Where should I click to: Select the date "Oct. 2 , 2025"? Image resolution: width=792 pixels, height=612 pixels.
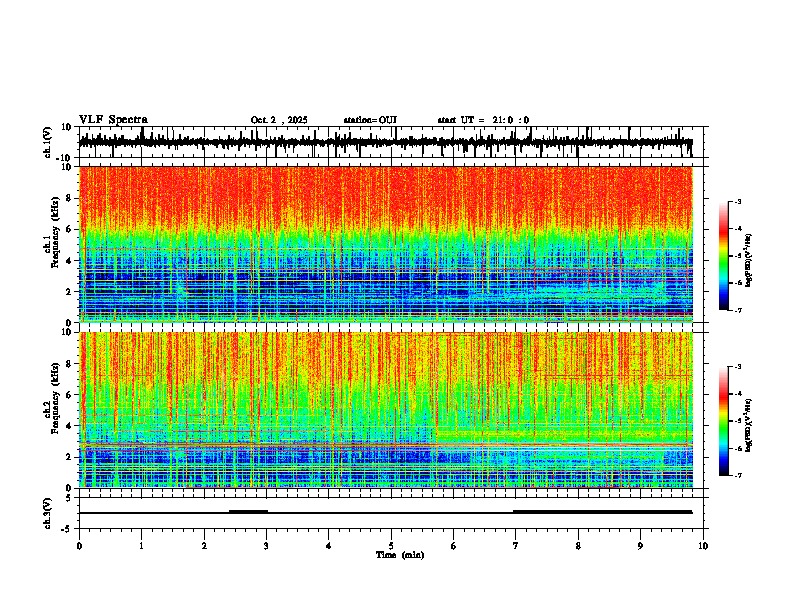[x=279, y=120]
